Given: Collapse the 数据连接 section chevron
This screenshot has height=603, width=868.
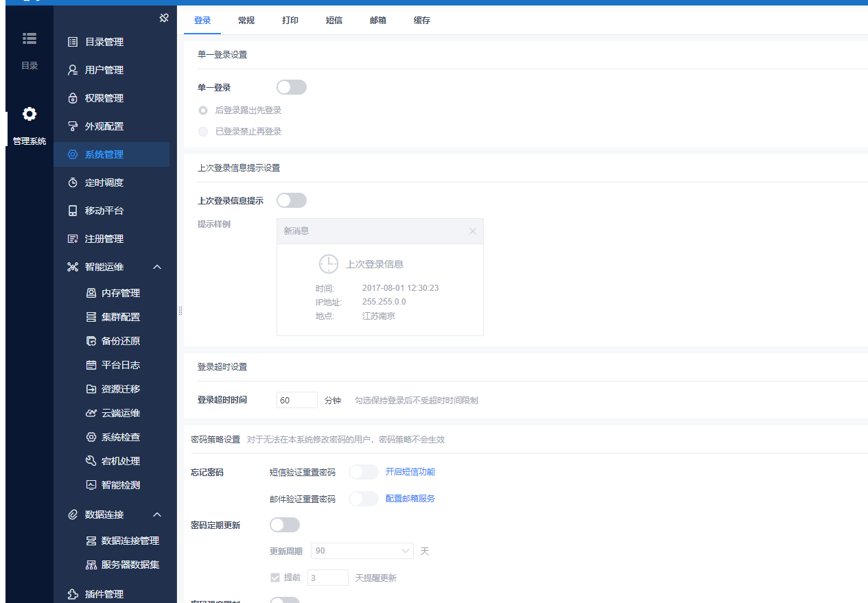Looking at the screenshot, I should pyautogui.click(x=156, y=515).
